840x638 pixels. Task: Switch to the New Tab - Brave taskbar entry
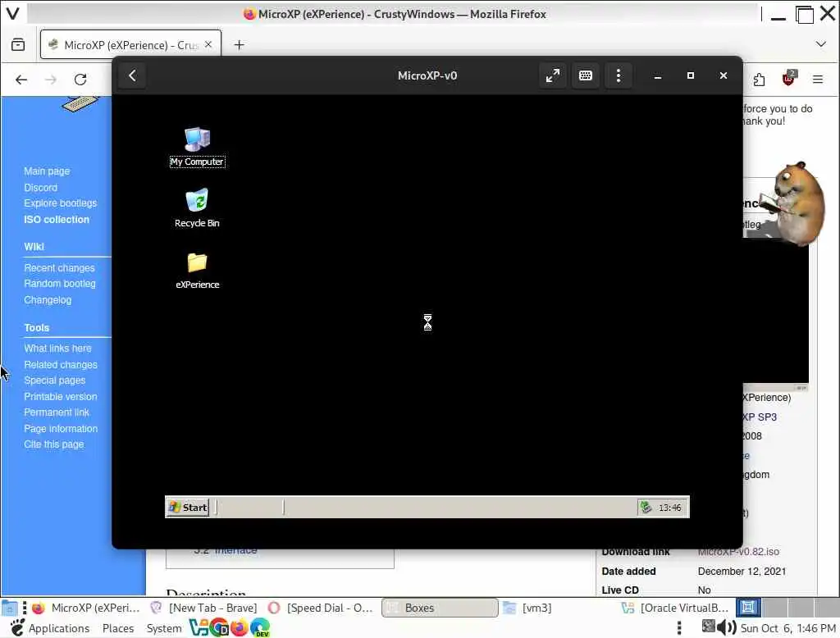point(204,608)
